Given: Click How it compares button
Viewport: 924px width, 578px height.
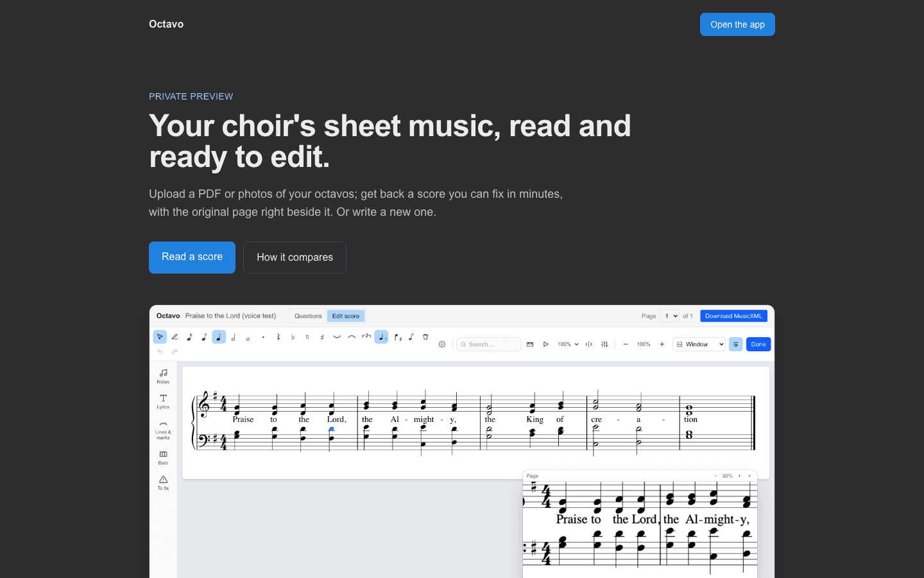Looking at the screenshot, I should 295,258.
